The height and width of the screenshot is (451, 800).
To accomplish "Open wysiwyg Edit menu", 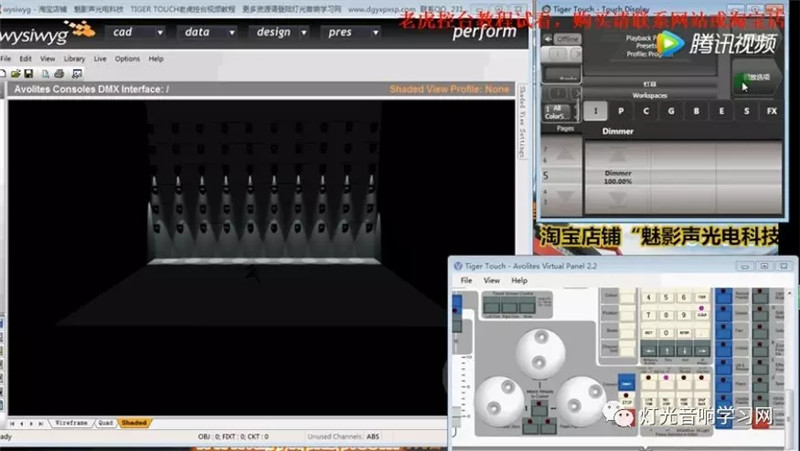I will tap(26, 59).
